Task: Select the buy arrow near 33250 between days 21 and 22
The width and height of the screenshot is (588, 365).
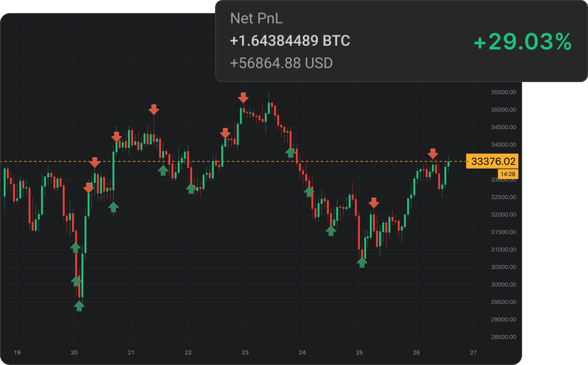Action: pos(163,171)
